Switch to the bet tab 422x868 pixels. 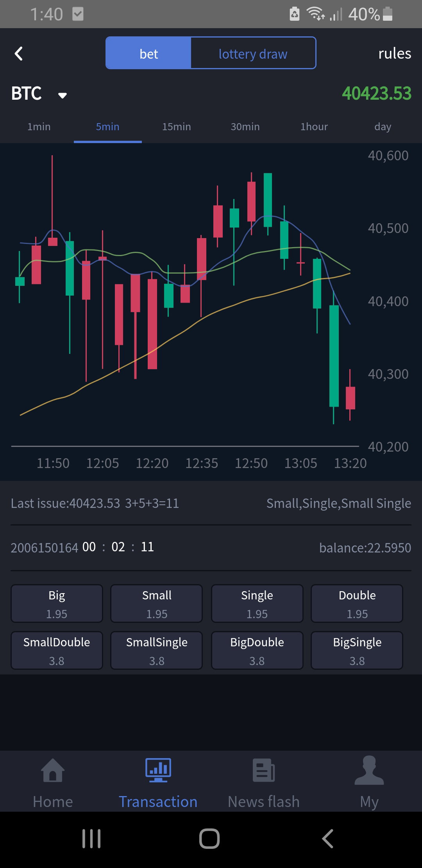pyautogui.click(x=148, y=53)
